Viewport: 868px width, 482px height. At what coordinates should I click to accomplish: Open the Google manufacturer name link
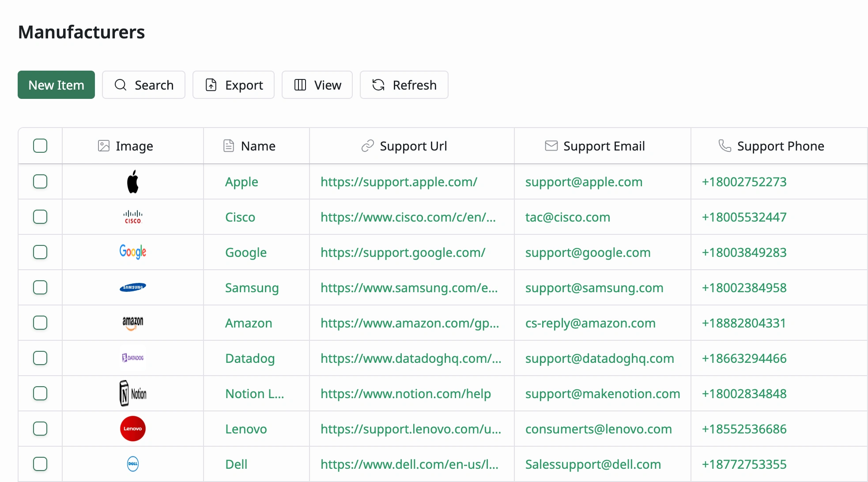(246, 252)
